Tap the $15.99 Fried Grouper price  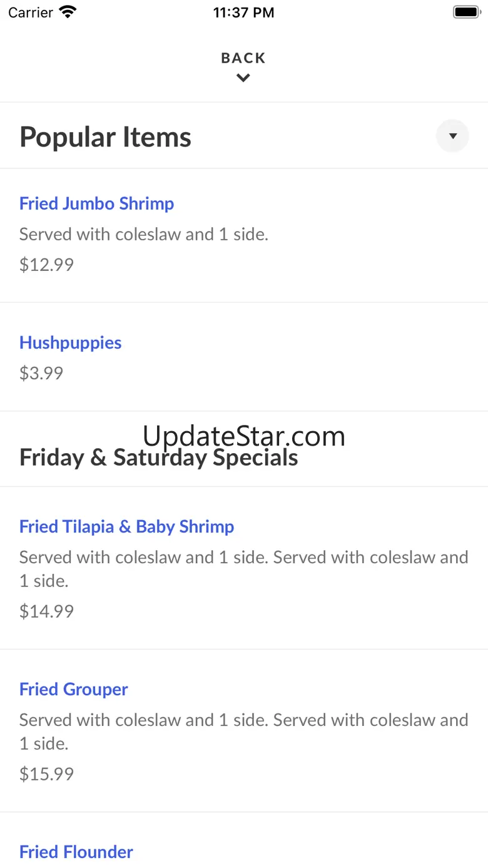[x=46, y=774]
